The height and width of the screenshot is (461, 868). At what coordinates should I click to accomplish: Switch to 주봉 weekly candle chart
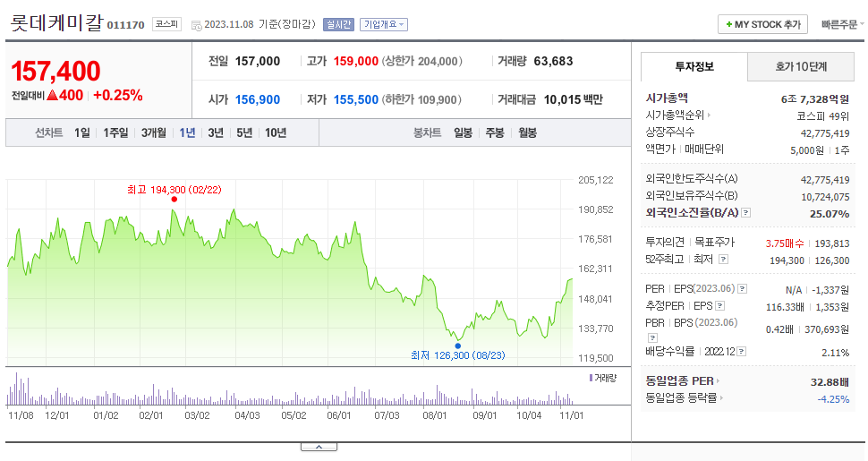pos(495,133)
